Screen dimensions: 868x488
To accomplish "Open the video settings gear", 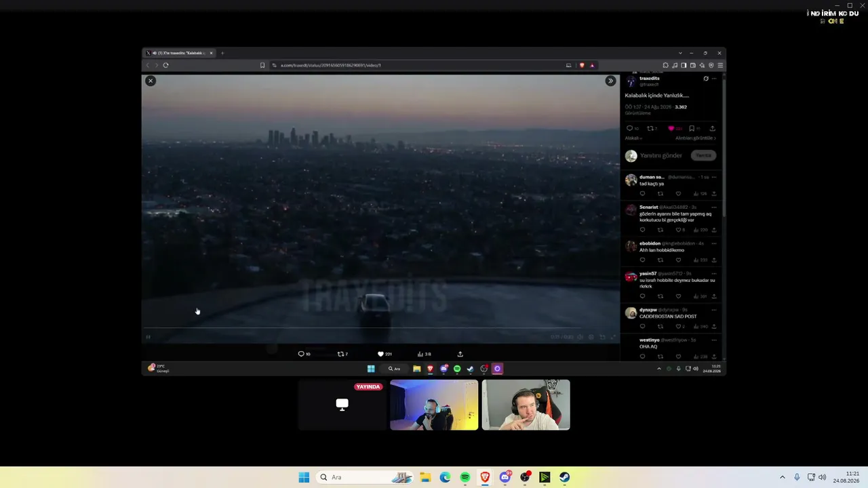I will click(x=591, y=337).
